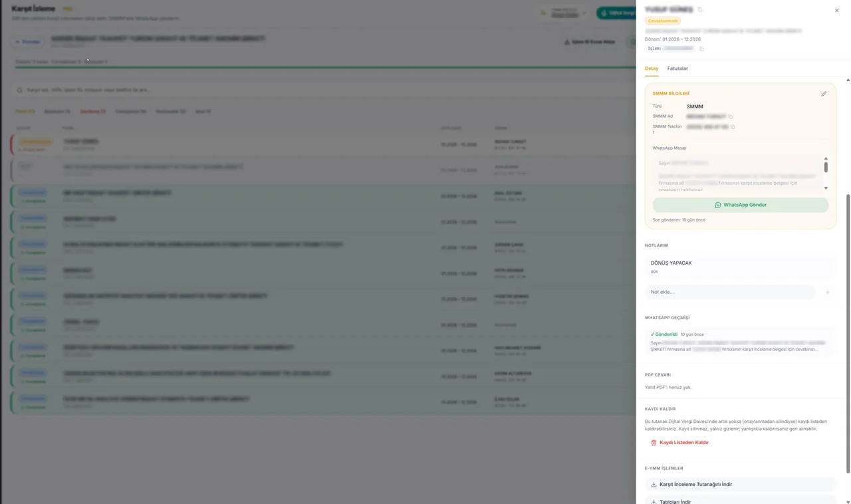This screenshot has width=851, height=504.
Task: Remove the record via Kaydı Listeden Kaldır
Action: coord(679,443)
